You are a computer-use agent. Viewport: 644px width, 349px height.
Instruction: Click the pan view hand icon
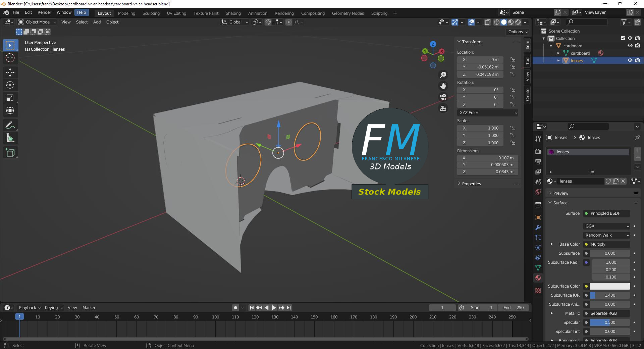coord(443,86)
